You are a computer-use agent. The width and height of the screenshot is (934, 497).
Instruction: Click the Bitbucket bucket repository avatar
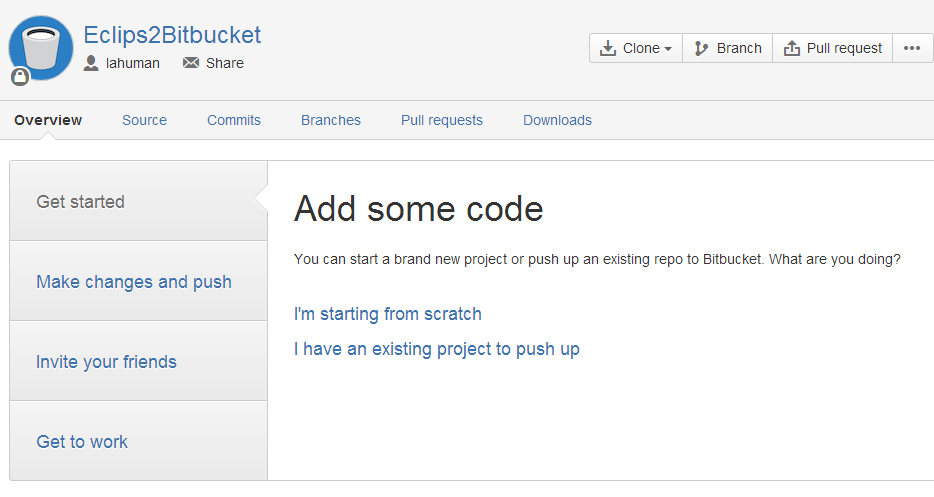[41, 46]
